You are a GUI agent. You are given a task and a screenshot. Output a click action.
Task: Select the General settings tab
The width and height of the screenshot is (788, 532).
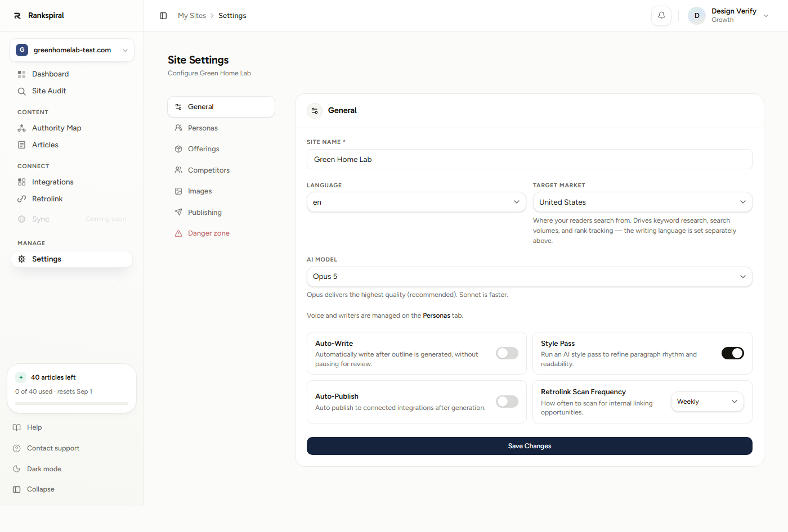[221, 107]
